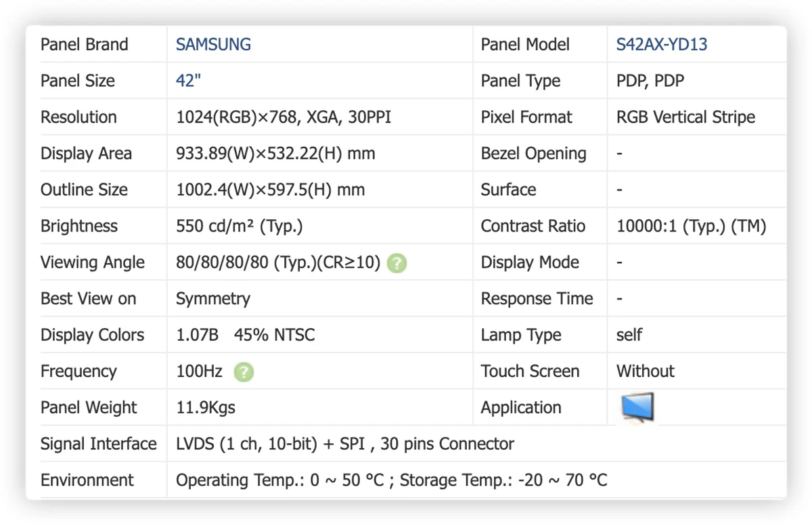Select the operating and storage temperature text
Image resolution: width=812 pixels, height=525 pixels.
pyautogui.click(x=392, y=480)
